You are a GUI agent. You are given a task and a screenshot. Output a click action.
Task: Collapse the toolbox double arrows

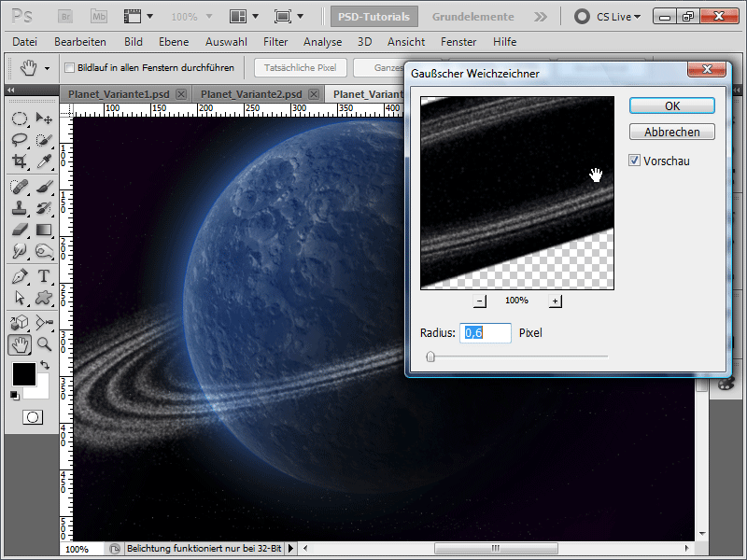point(10,90)
